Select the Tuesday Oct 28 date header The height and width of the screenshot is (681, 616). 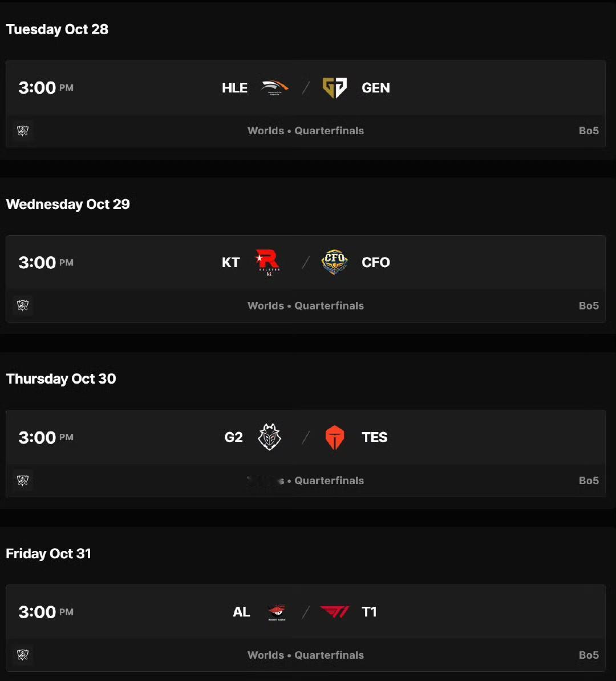pos(57,29)
